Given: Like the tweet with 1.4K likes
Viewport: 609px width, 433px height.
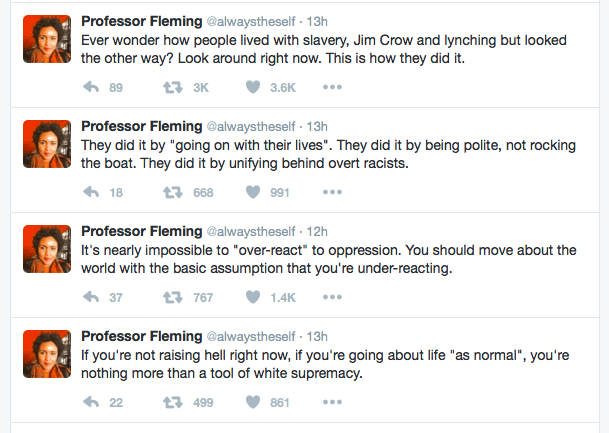Looking at the screenshot, I should tap(254, 297).
